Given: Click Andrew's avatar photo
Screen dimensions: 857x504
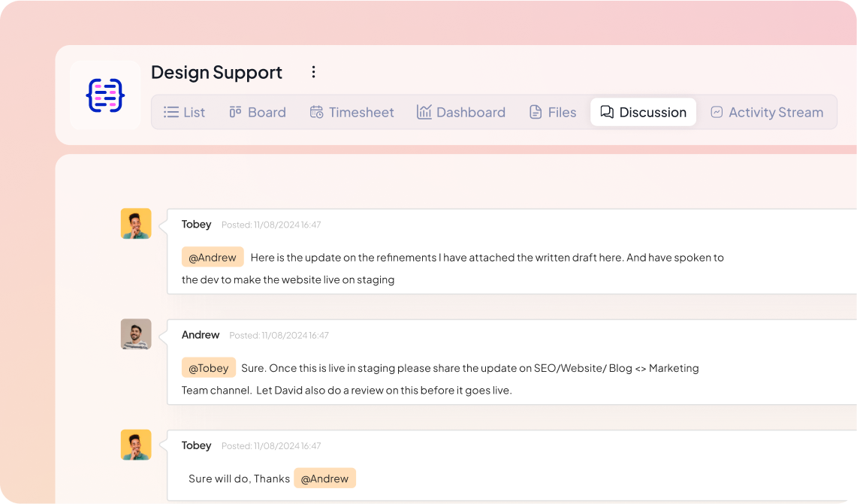Looking at the screenshot, I should tap(136, 334).
